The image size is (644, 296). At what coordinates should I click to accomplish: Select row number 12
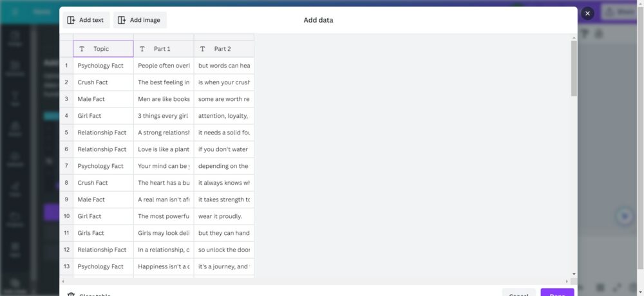66,250
